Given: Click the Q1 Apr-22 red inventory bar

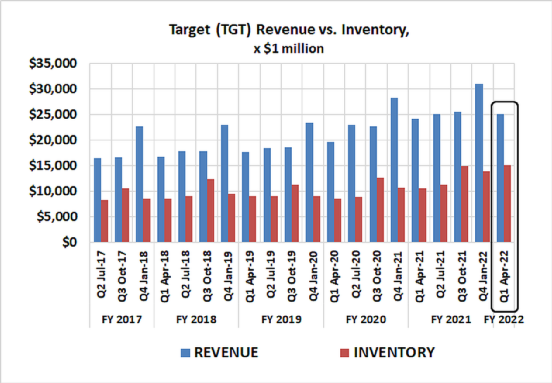Looking at the screenshot, I should coord(507,204).
